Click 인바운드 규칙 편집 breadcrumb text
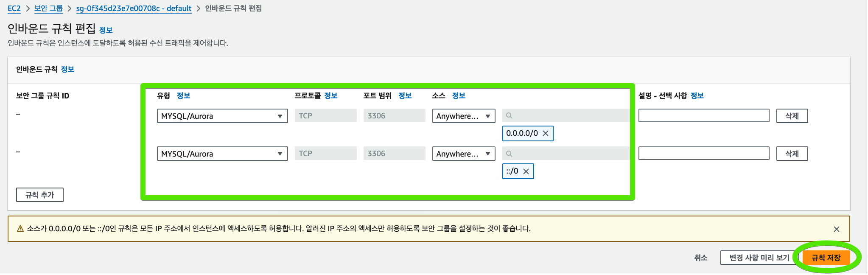 233,8
